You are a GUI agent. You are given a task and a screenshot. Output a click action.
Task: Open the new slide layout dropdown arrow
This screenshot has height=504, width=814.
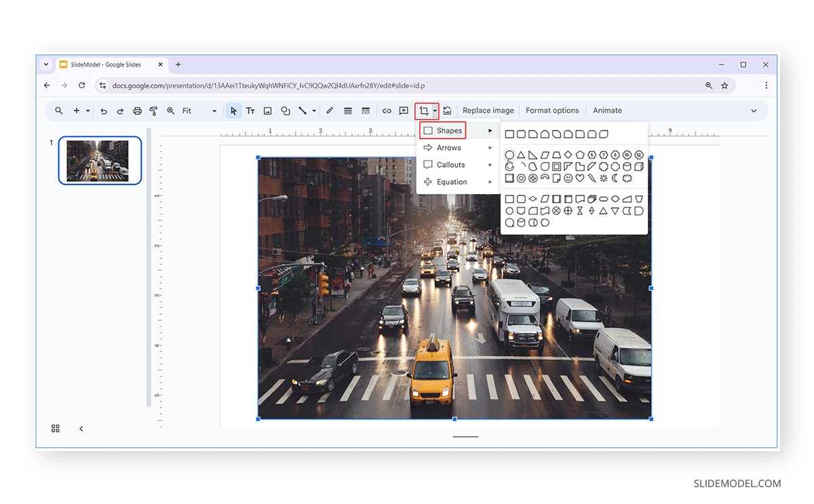tap(88, 111)
